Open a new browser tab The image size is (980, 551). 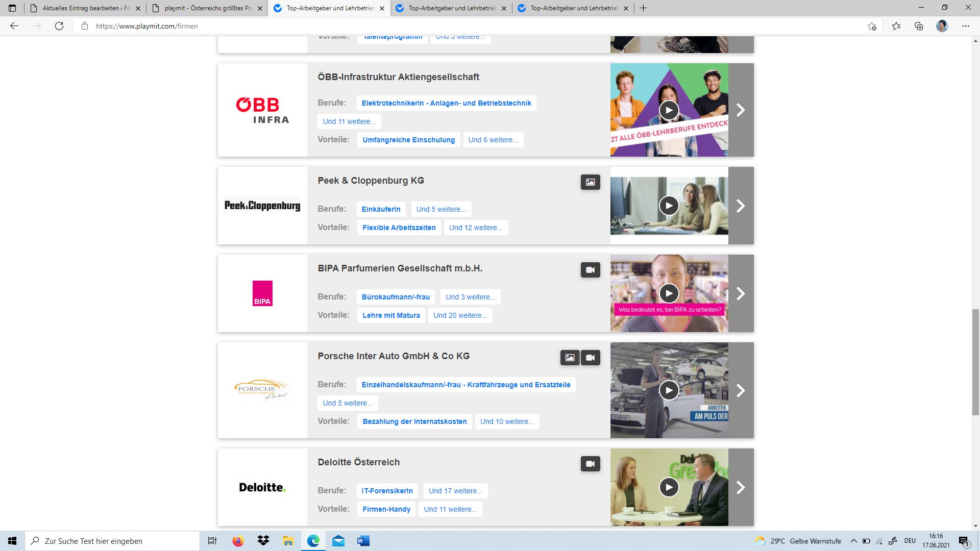pos(643,8)
